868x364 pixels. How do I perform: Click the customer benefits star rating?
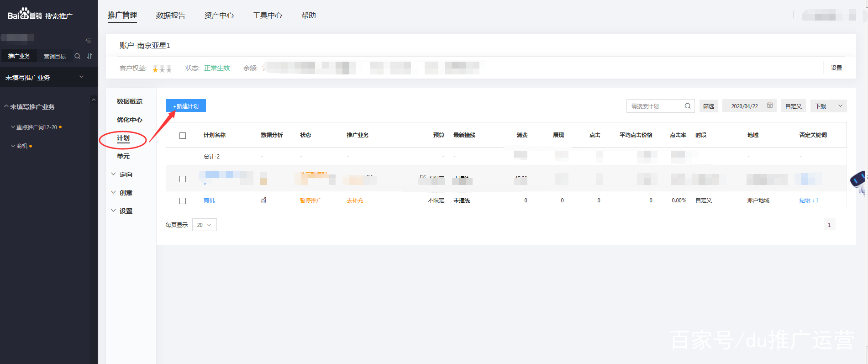pos(162,69)
